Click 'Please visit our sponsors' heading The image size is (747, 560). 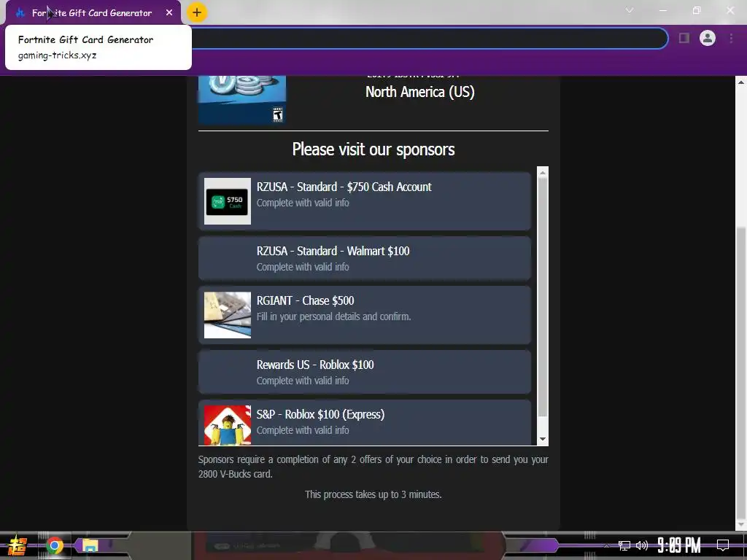click(x=373, y=149)
